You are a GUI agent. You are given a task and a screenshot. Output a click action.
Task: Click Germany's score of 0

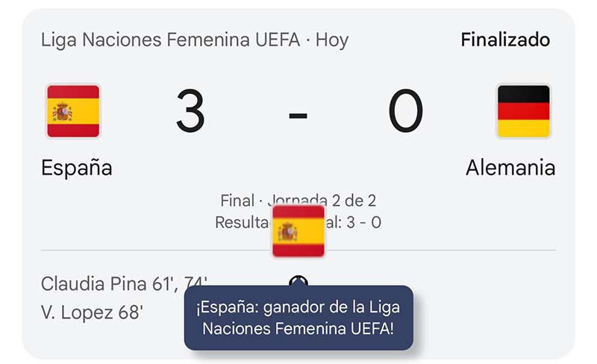pos(405,112)
